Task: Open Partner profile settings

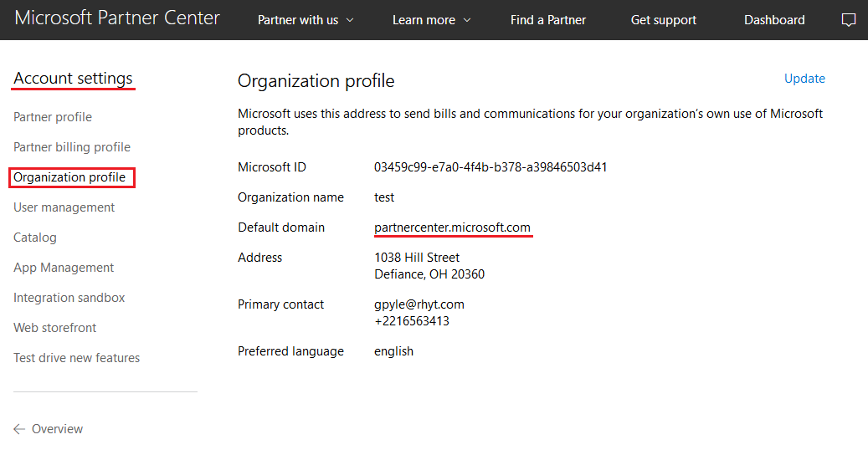Action: (x=53, y=117)
